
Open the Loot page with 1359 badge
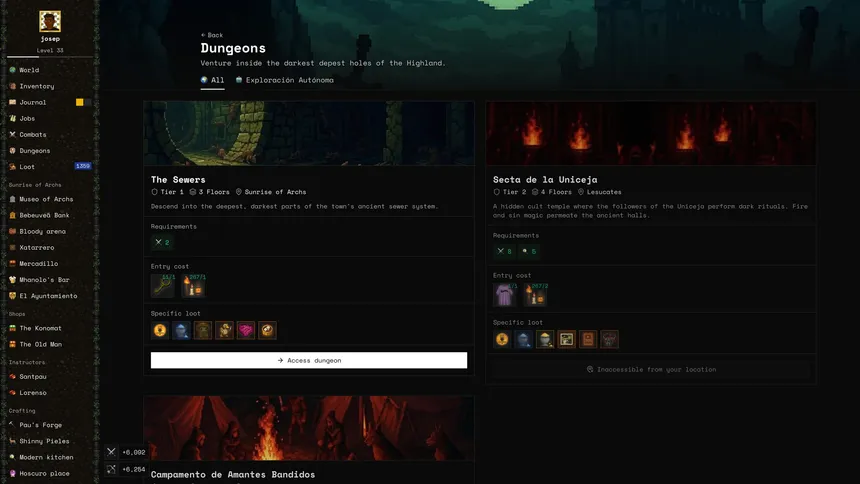[x=27, y=167]
